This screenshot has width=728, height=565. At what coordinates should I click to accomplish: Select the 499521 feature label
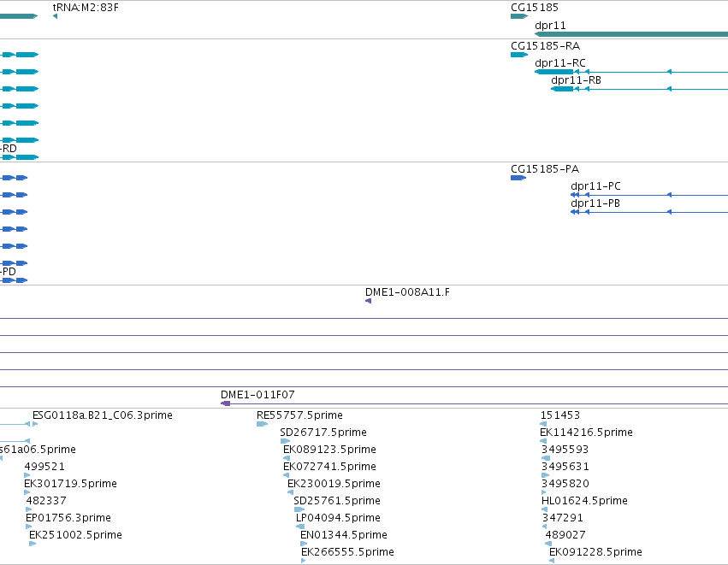tap(44, 467)
